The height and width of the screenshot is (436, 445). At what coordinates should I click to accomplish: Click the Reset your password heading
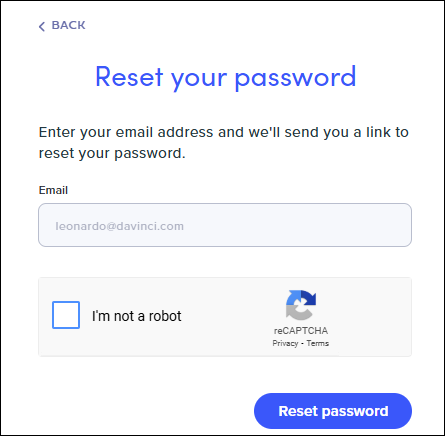(x=226, y=77)
